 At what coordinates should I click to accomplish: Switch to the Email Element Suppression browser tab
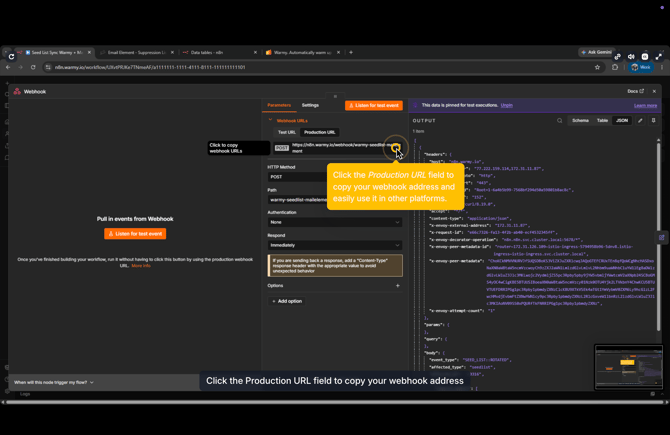pyautogui.click(x=137, y=52)
